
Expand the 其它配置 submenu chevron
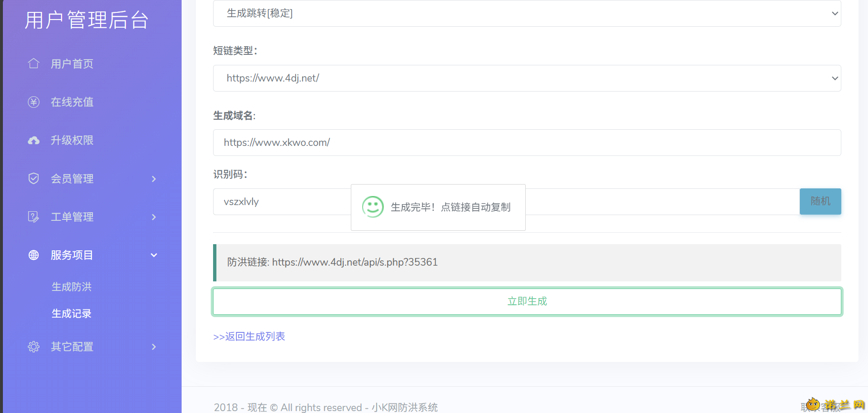click(153, 347)
